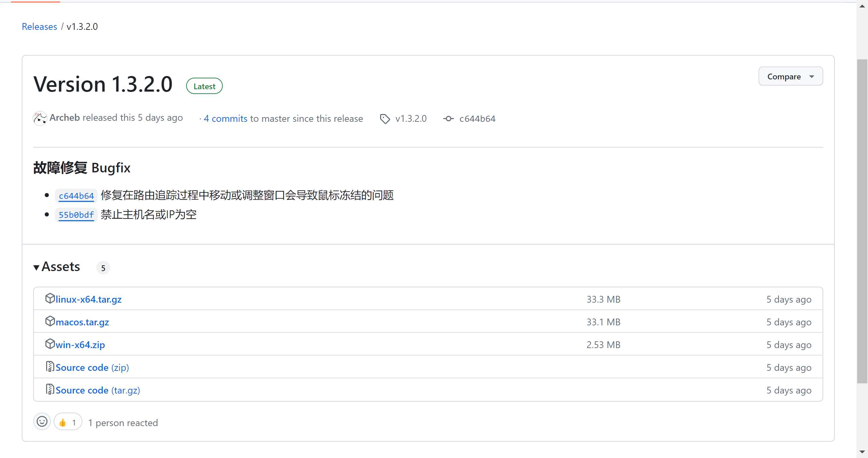Expand the Compare menu arrow
The height and width of the screenshot is (458, 868).
(812, 76)
